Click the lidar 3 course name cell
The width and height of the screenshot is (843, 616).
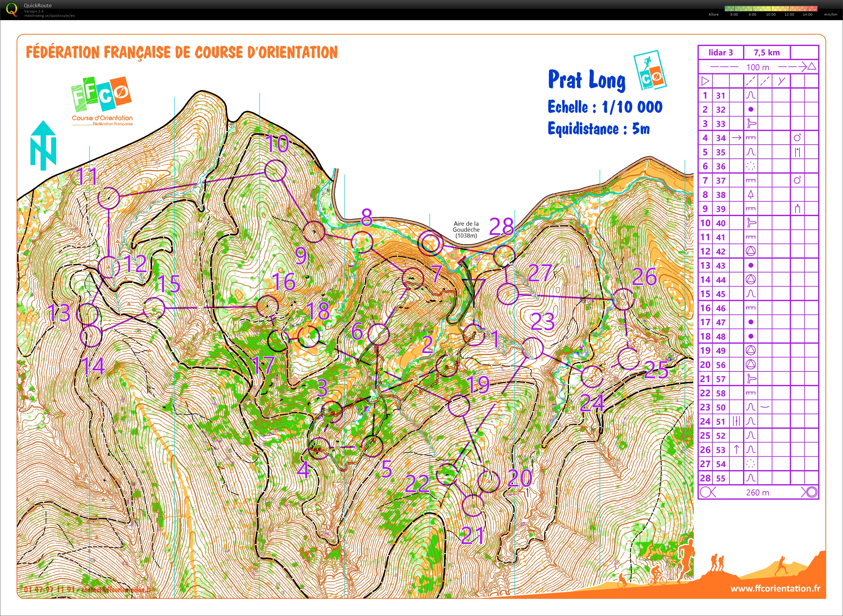coord(721,53)
